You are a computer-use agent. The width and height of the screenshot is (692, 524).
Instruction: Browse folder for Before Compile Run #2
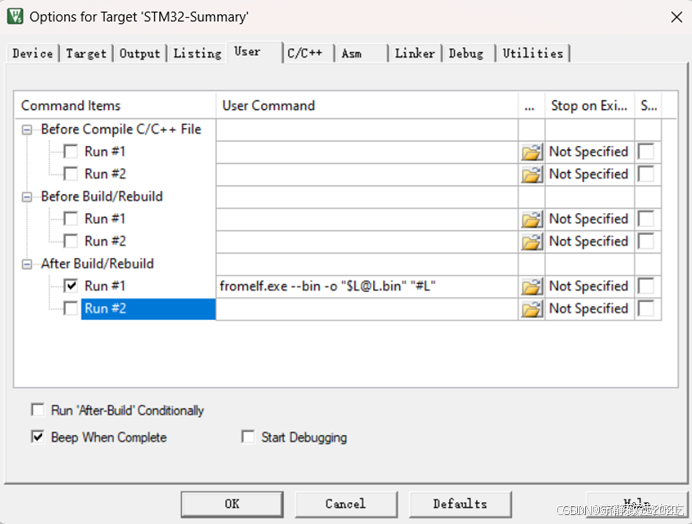pyautogui.click(x=532, y=175)
